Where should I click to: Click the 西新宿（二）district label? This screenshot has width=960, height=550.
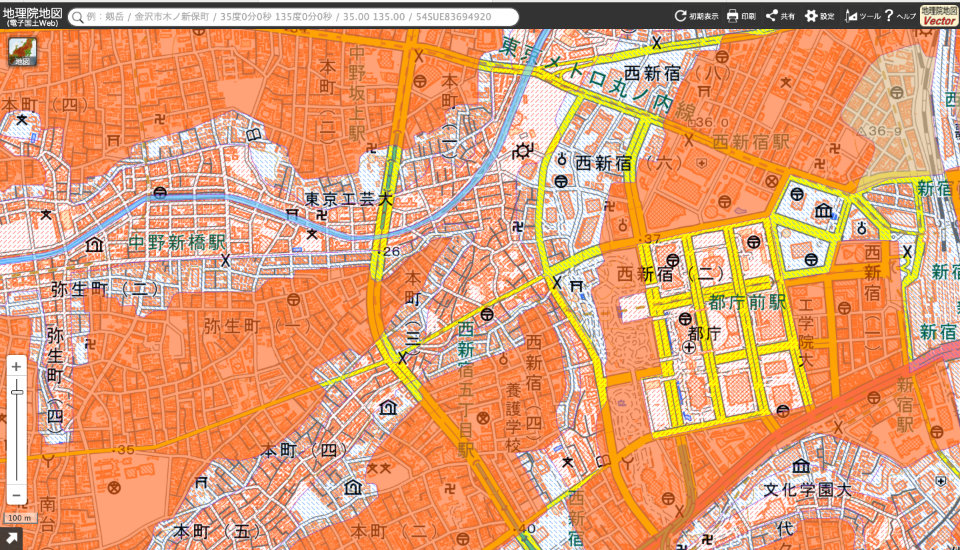(670, 274)
